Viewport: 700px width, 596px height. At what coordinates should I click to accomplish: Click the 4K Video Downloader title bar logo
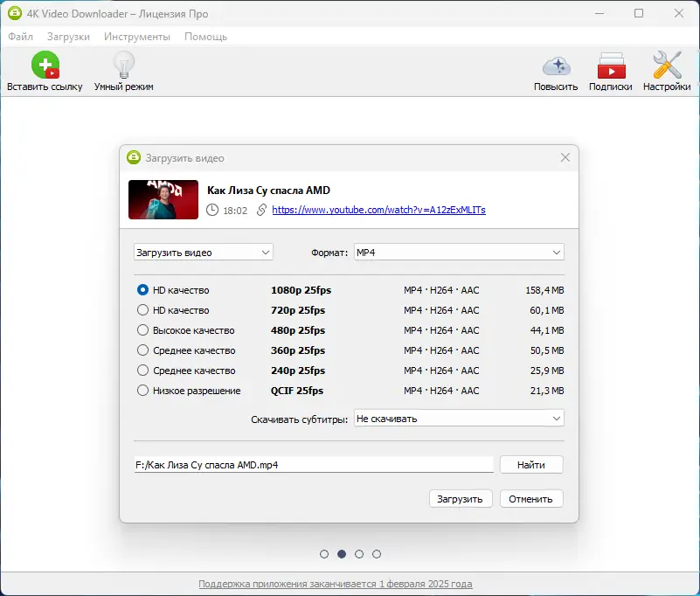15,13
